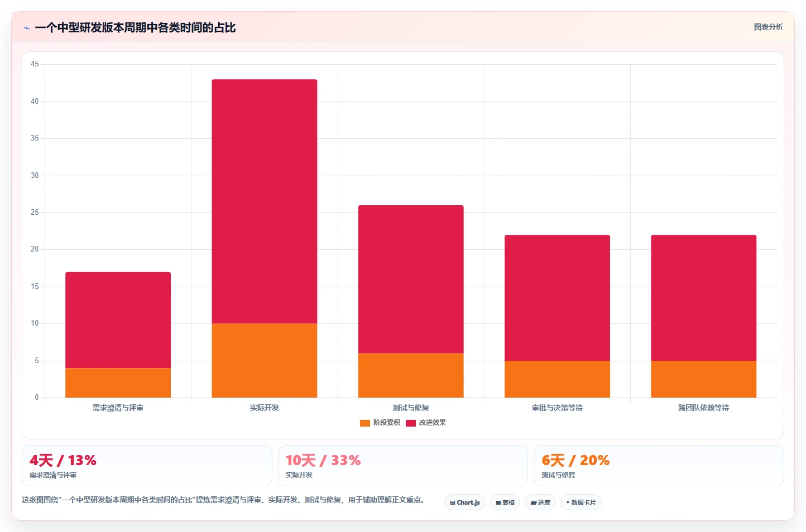
Task: Click the 数据卡片 tag chip
Action: point(581,502)
